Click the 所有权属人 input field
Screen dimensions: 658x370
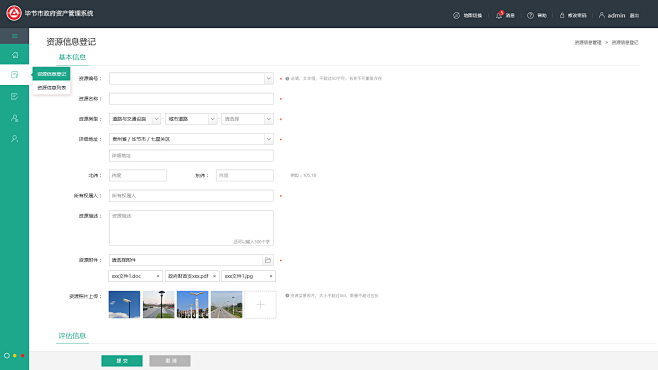point(191,195)
